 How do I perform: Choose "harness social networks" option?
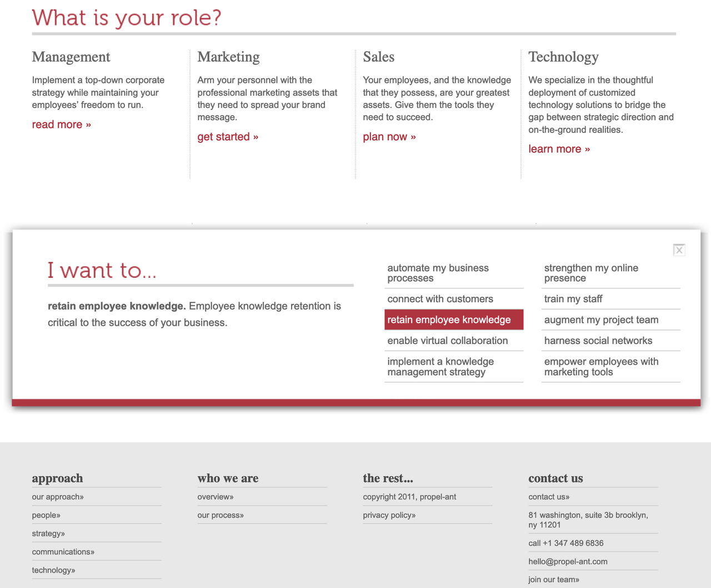[x=598, y=341]
